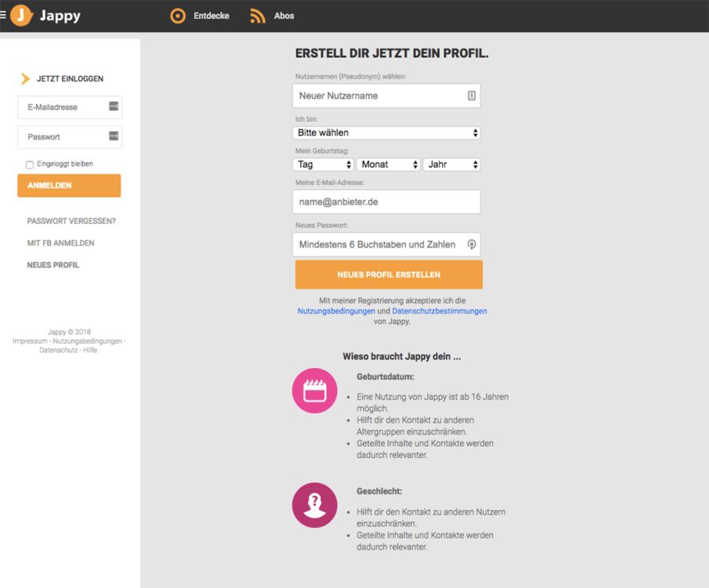Open the hamburger menu icon
Image resolution: width=709 pixels, height=588 pixels.
[x=3, y=15]
